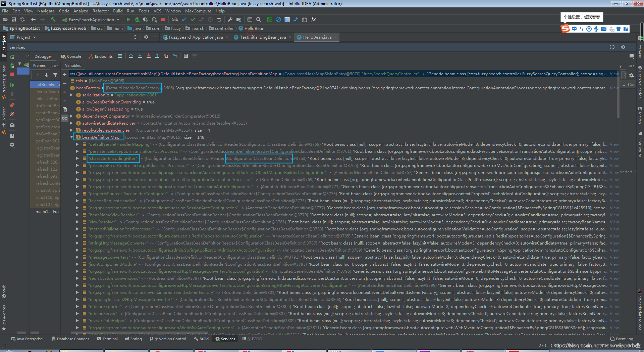This screenshot has width=644, height=352.
Task: Toggle the show watches glasses button
Action: point(65,118)
